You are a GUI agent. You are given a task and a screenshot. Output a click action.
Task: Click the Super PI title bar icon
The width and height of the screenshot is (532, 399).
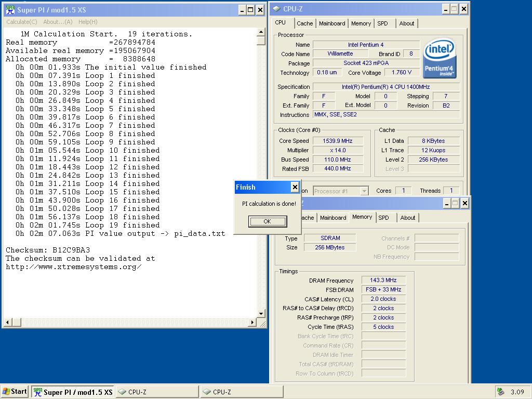(x=10, y=10)
